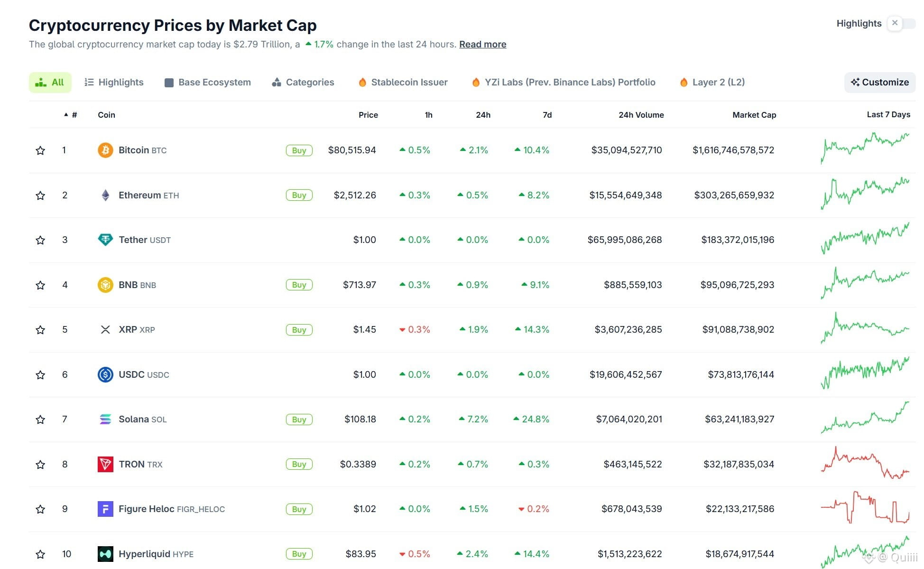The width and height of the screenshot is (924, 569).
Task: Click the USDC coin logo
Action: click(x=105, y=374)
